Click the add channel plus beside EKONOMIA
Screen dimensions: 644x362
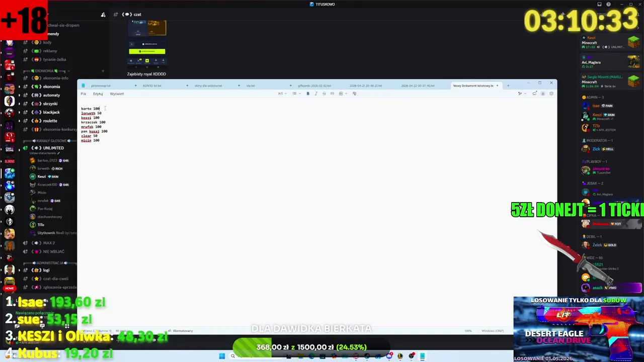click(x=103, y=71)
